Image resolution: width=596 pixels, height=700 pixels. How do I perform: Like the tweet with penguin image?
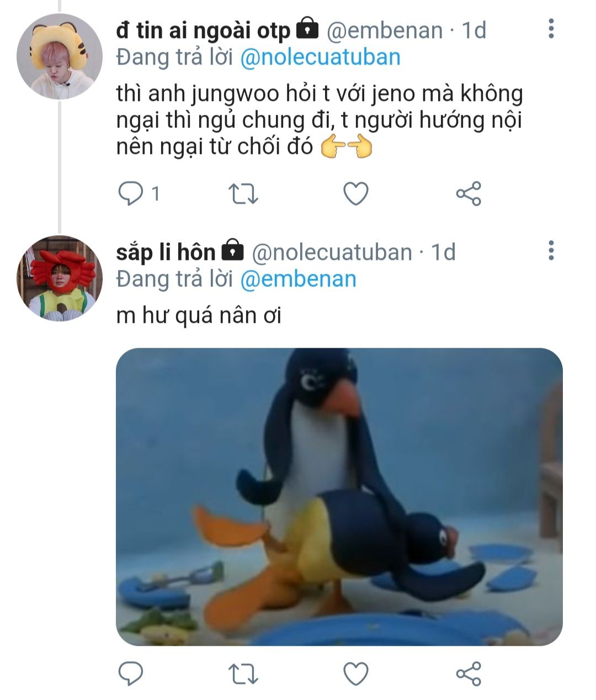point(356,674)
